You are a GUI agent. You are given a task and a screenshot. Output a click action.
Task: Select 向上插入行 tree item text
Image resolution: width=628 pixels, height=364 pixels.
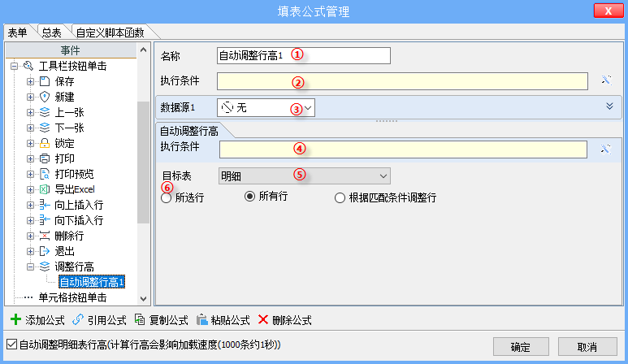click(79, 205)
